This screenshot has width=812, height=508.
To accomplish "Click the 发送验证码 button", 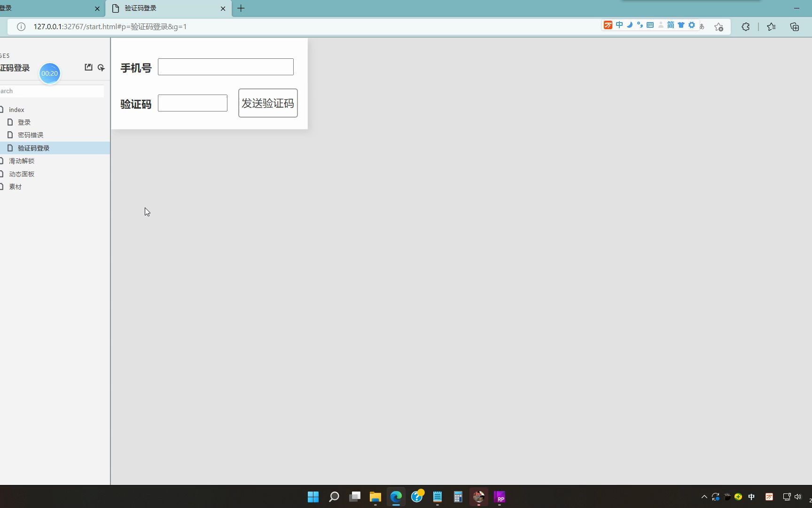I will tap(267, 103).
